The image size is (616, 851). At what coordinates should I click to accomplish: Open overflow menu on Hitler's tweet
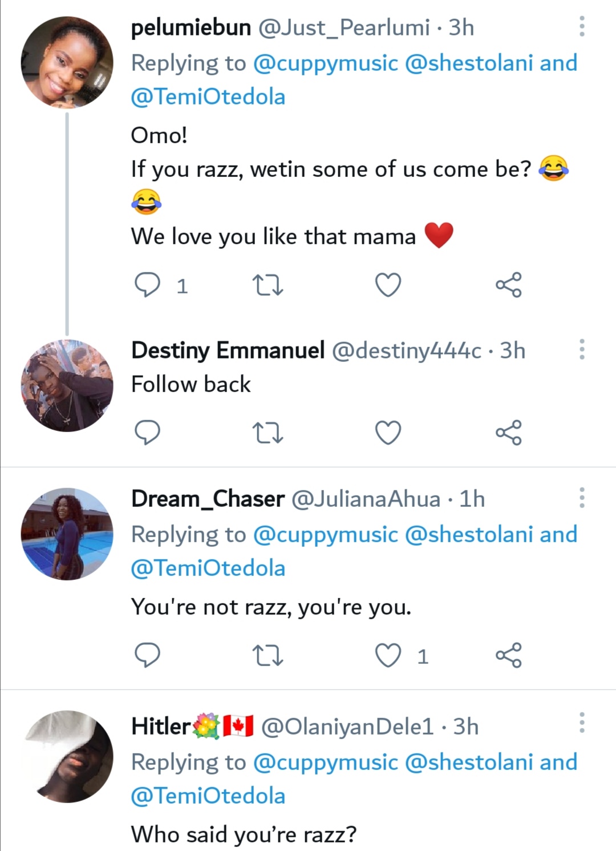point(582,723)
